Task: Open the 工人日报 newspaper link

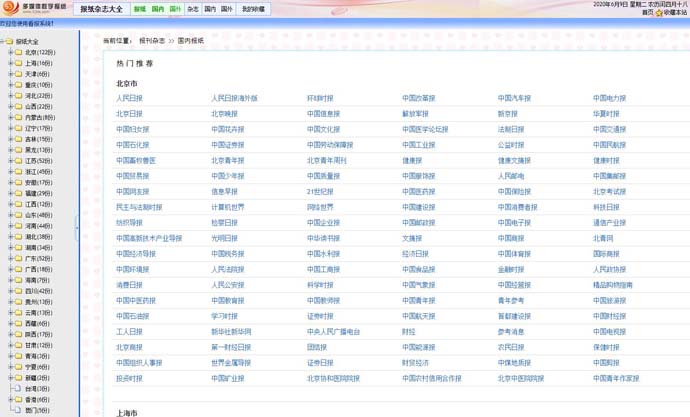Action: [x=129, y=332]
